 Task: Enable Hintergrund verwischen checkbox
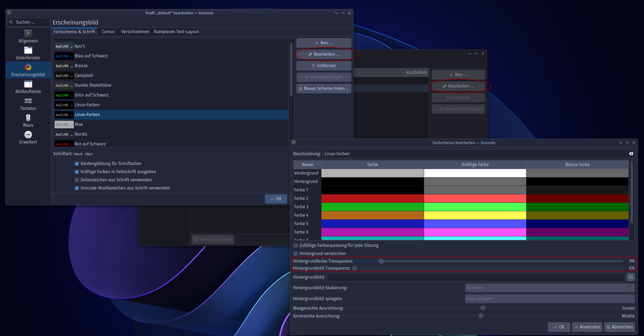[296, 253]
